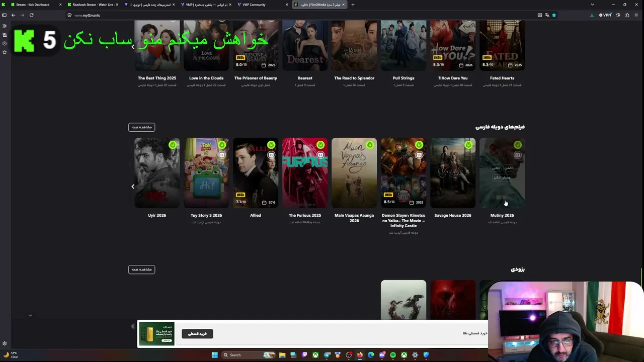Click the IMDb badge on the Allied poster
The height and width of the screenshot is (362, 644).
pyautogui.click(x=240, y=195)
